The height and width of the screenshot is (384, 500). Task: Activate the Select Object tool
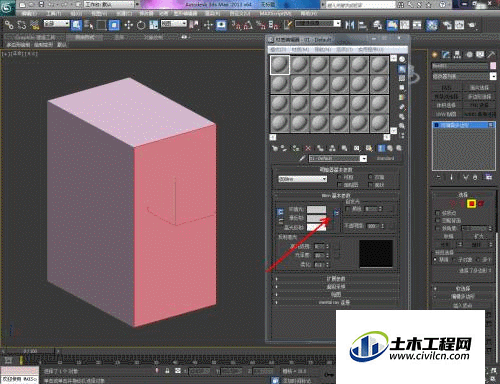tap(76, 25)
